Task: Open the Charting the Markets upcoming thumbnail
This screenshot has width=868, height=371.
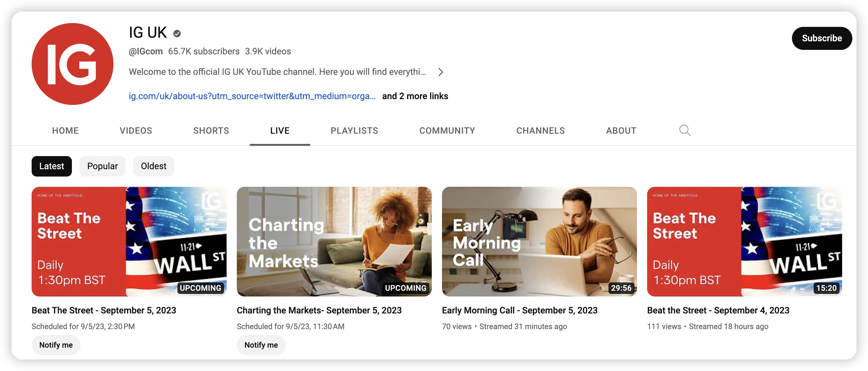Action: pos(334,241)
